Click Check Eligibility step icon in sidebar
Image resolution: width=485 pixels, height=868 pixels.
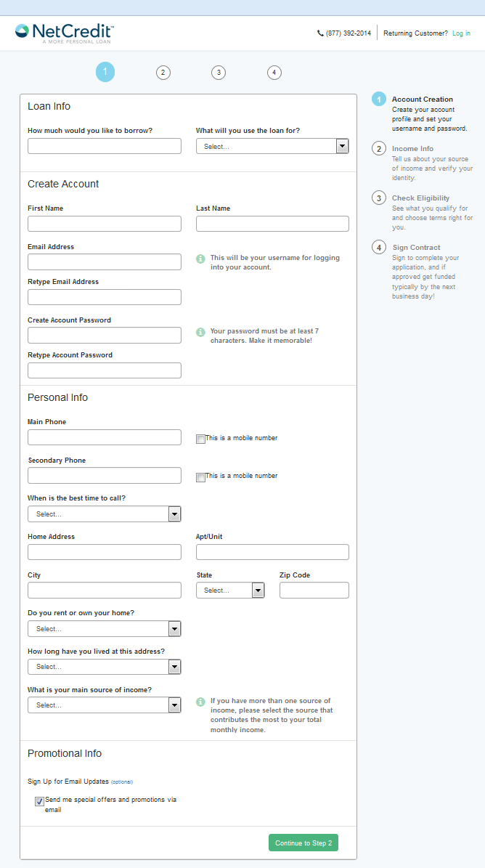tap(379, 198)
